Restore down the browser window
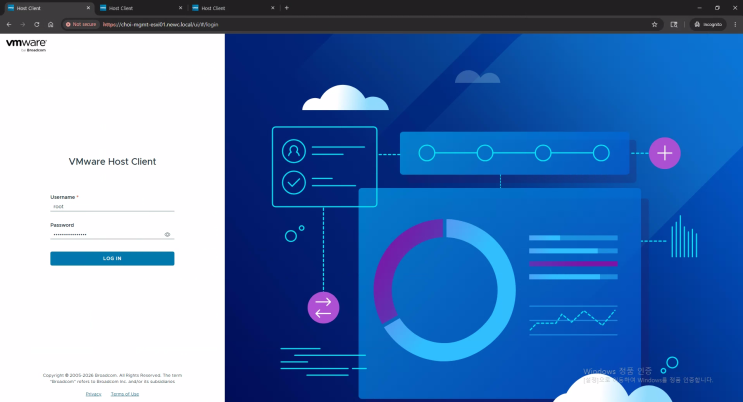 pos(717,8)
